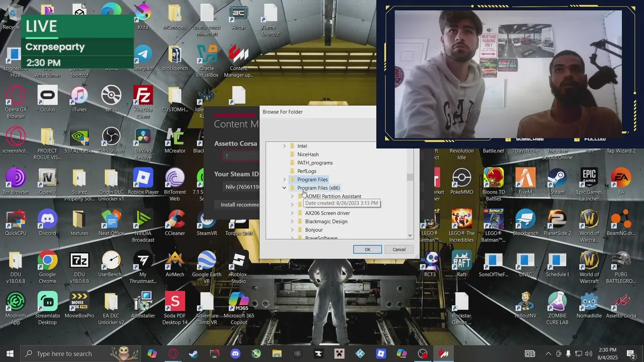Open iTunes desktop icon
This screenshot has width=644, height=362.
[x=79, y=99]
